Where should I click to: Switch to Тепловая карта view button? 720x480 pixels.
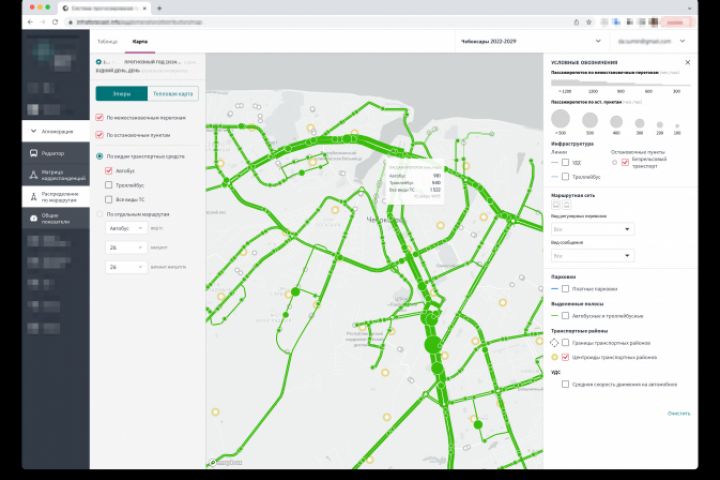[173, 94]
